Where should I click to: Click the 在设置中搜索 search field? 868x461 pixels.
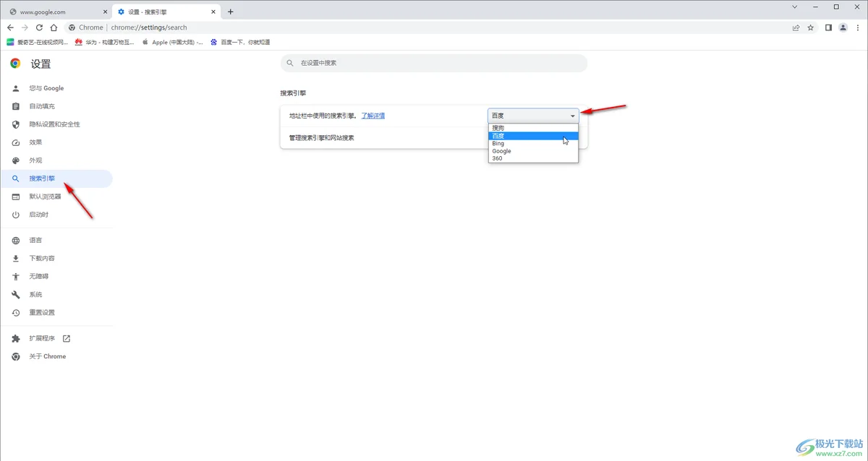click(x=434, y=64)
